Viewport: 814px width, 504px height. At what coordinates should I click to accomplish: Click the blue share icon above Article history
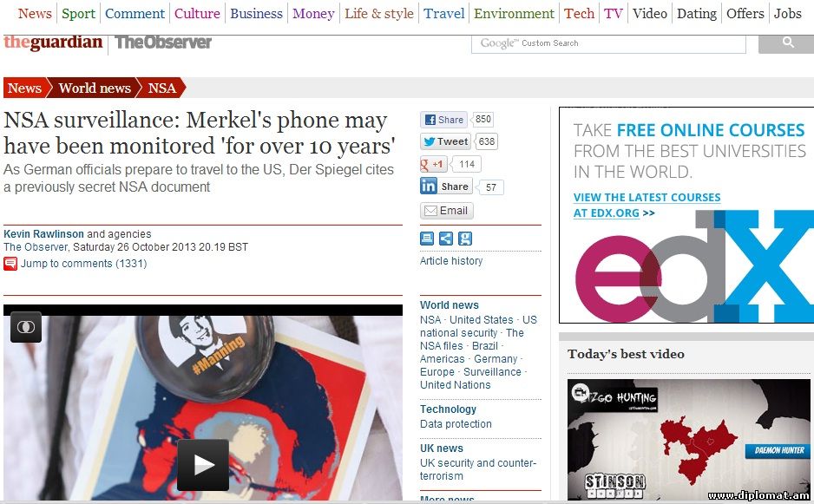[x=445, y=239]
